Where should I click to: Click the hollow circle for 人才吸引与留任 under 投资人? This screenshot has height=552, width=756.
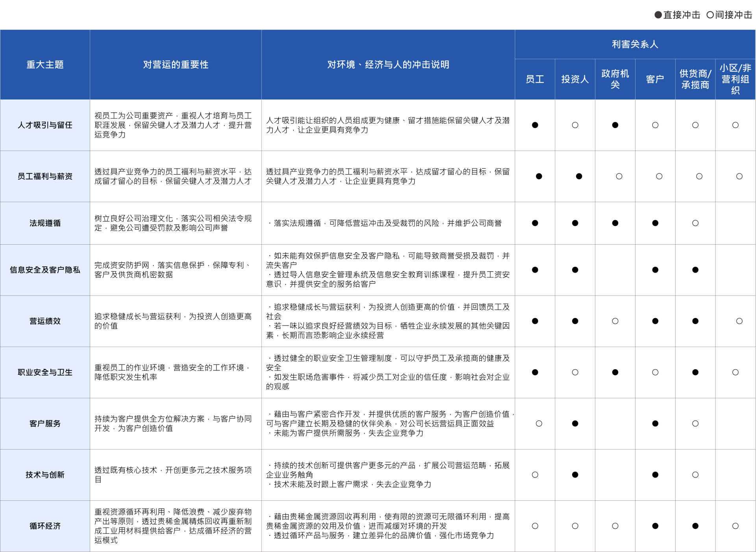[575, 125]
